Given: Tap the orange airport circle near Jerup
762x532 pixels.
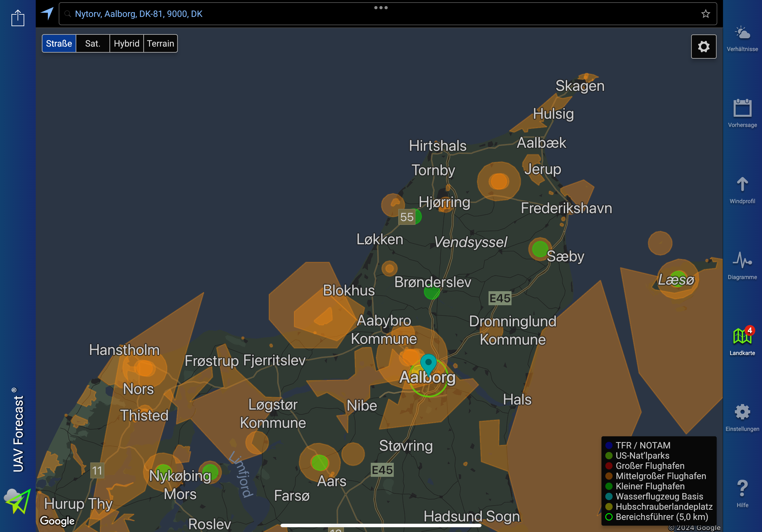Looking at the screenshot, I should click(498, 181).
